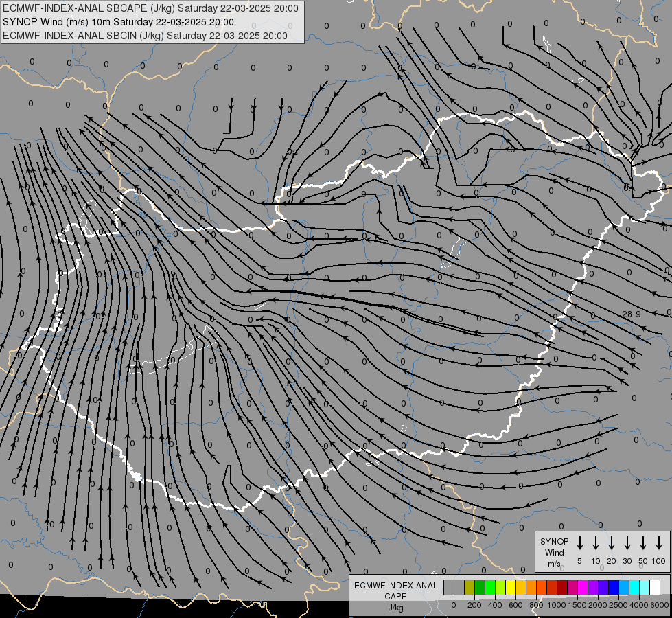Click the pale cyan swatch before white
Viewport: 672px width, 618px height.
644,587
